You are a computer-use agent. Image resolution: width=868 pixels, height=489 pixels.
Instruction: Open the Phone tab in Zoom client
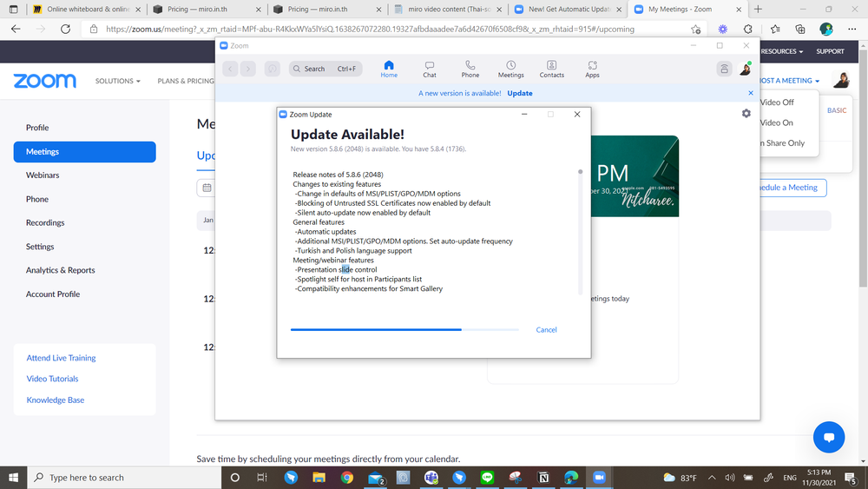click(470, 69)
